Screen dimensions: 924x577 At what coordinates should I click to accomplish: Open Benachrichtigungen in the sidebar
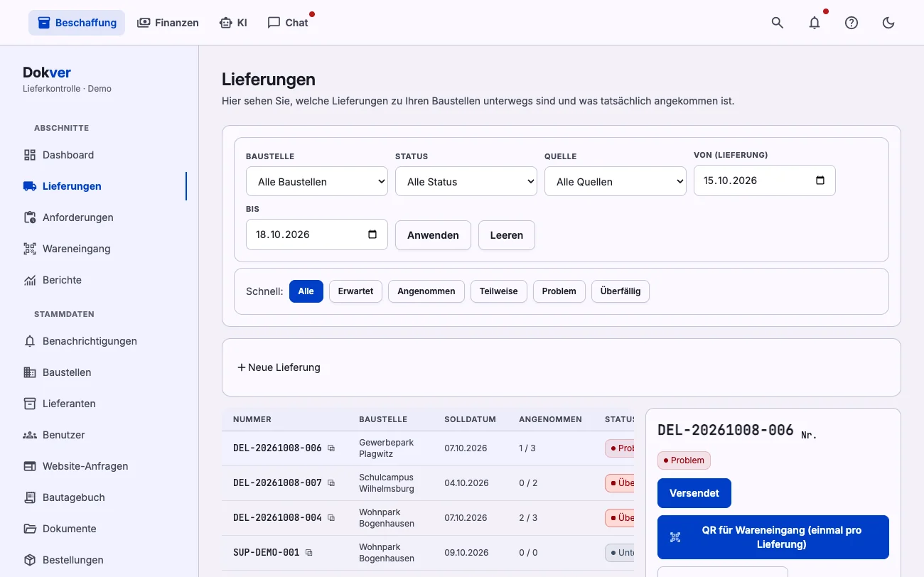[100, 341]
